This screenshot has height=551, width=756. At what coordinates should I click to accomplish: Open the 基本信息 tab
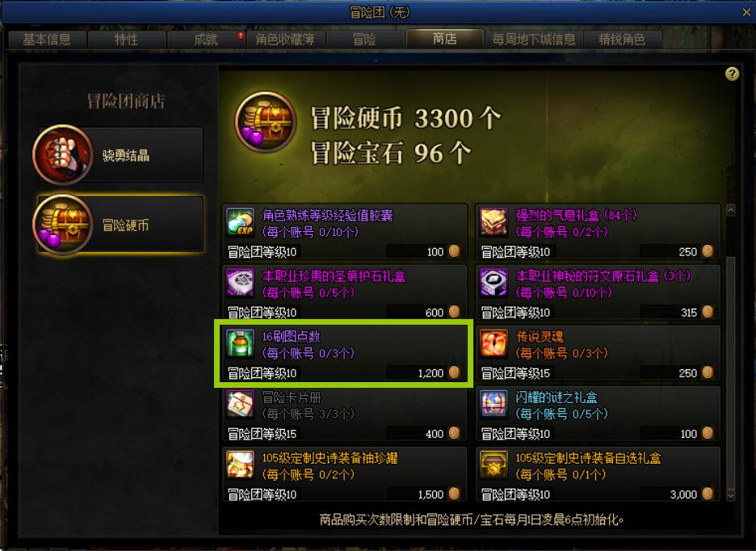click(x=47, y=39)
